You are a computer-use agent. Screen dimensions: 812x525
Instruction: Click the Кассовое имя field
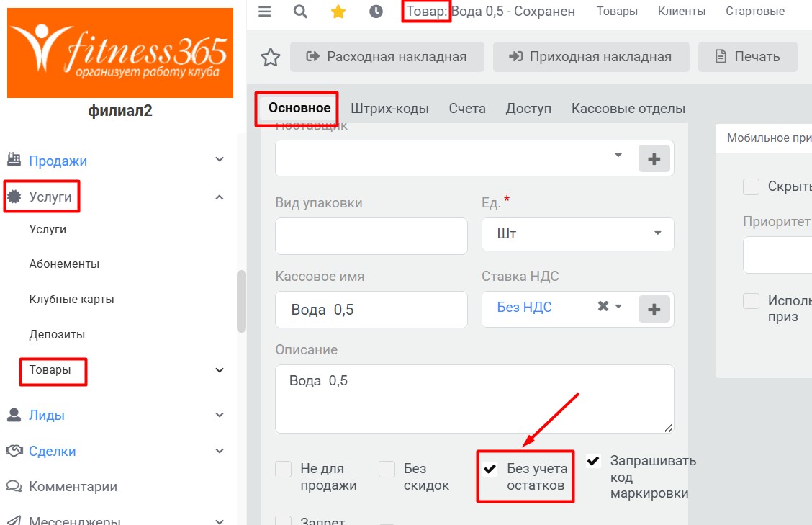[371, 310]
